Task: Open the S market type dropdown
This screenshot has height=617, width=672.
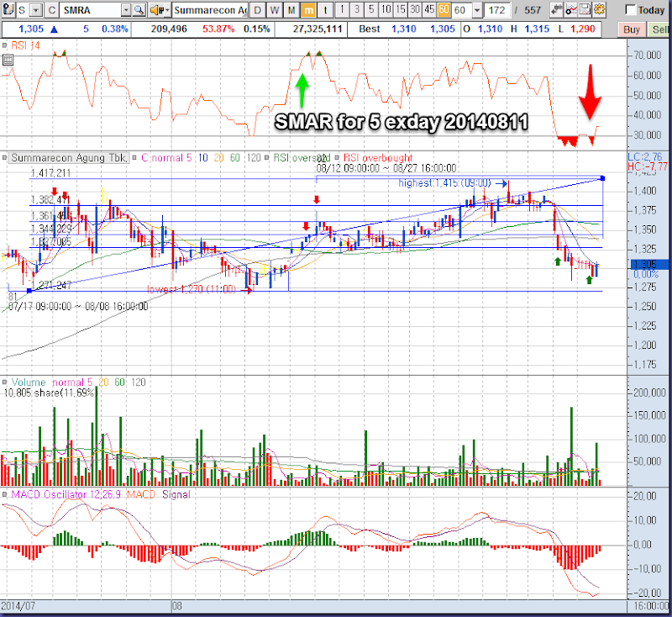Action: pos(37,10)
